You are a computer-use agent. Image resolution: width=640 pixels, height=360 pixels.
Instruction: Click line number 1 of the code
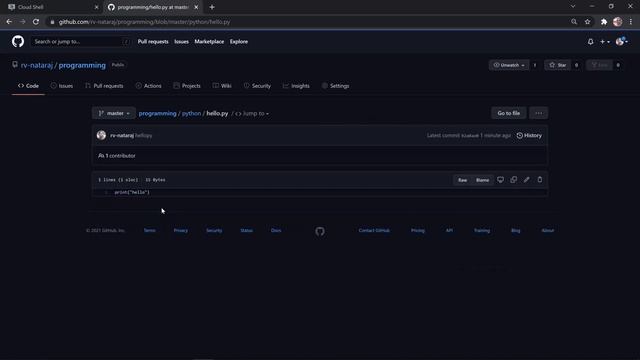pos(106,192)
